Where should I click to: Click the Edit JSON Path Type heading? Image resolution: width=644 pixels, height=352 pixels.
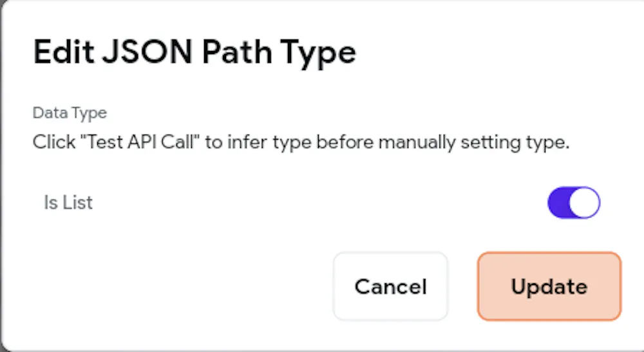(x=194, y=52)
